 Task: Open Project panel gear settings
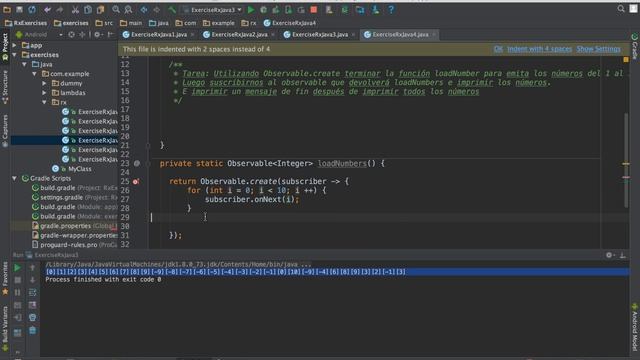click(97, 35)
